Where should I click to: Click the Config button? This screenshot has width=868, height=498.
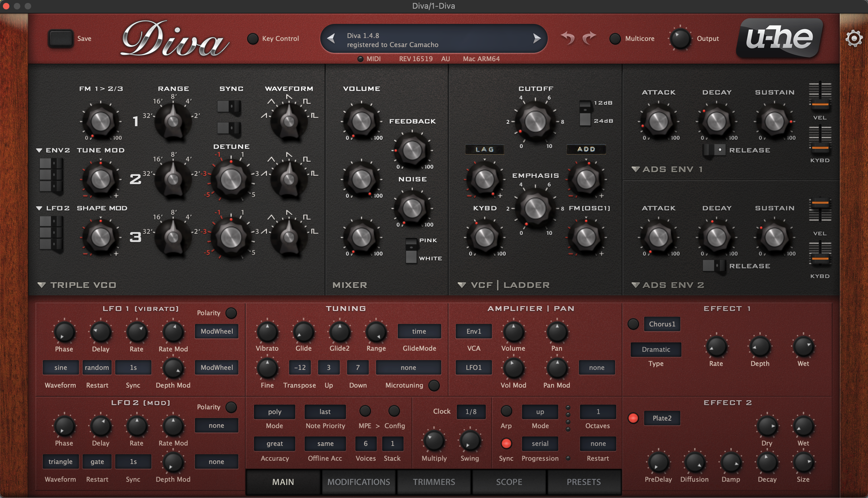click(394, 411)
